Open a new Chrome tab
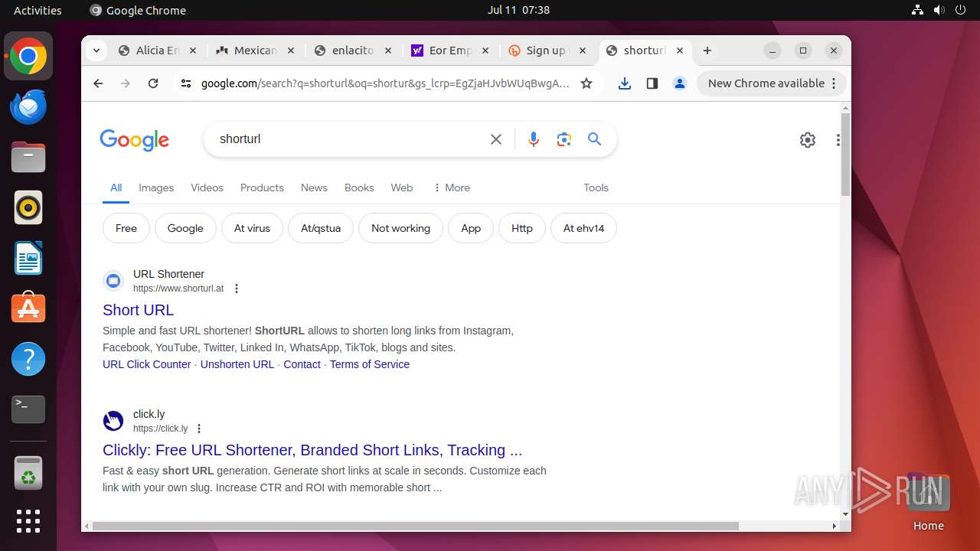The width and height of the screenshot is (980, 551). coord(707,51)
